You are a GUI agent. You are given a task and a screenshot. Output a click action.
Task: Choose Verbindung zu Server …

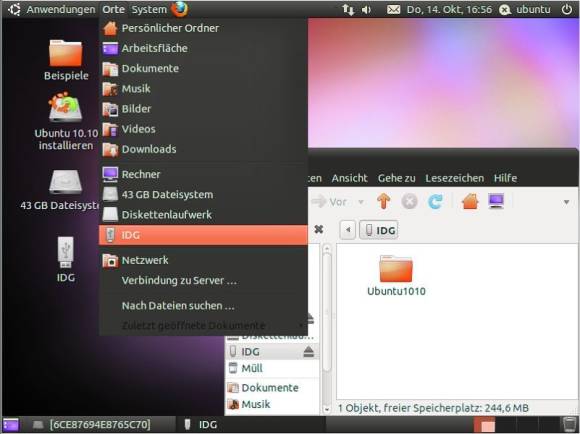click(x=203, y=280)
